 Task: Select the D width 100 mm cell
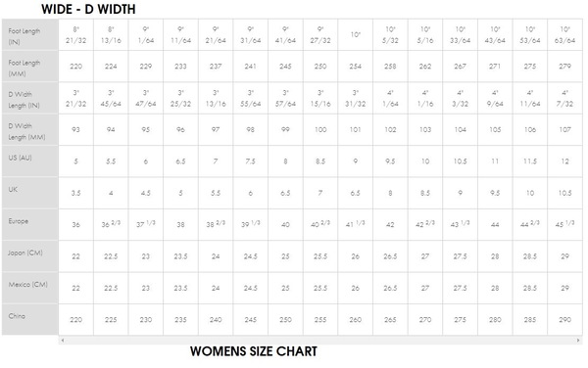coord(320,130)
